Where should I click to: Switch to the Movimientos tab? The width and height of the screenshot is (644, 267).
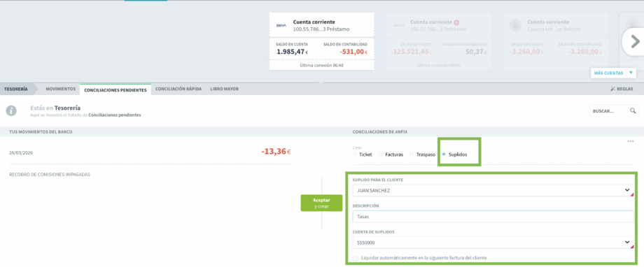61,89
